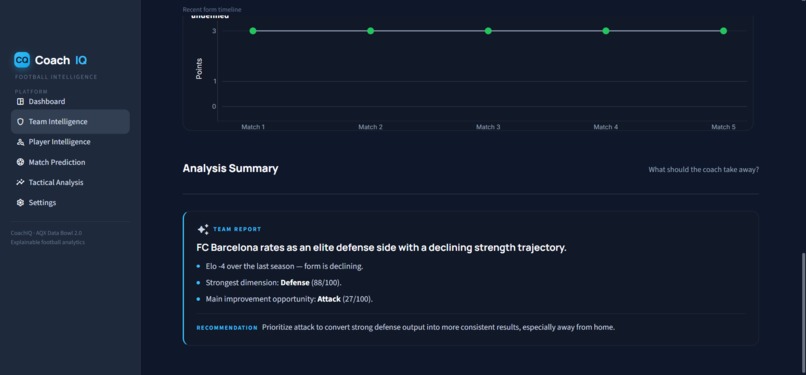Click the RECOMMENDATION label
The height and width of the screenshot is (375, 806).
[227, 328]
